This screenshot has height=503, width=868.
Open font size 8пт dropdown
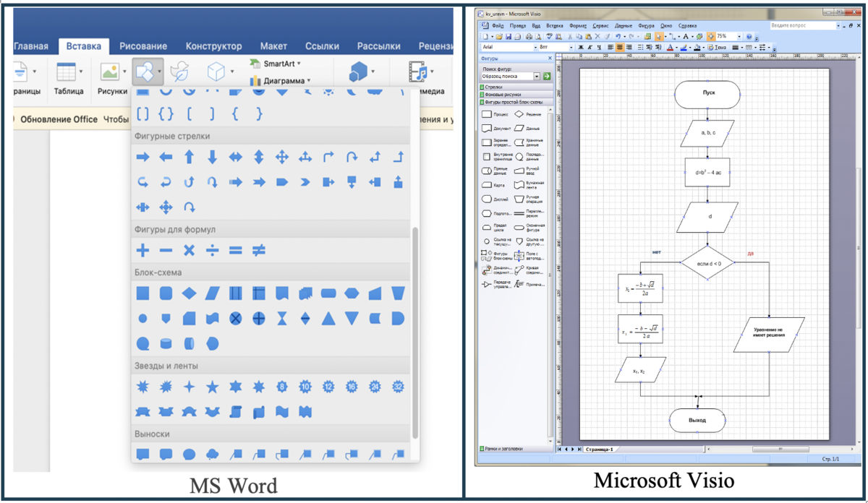[x=571, y=47]
